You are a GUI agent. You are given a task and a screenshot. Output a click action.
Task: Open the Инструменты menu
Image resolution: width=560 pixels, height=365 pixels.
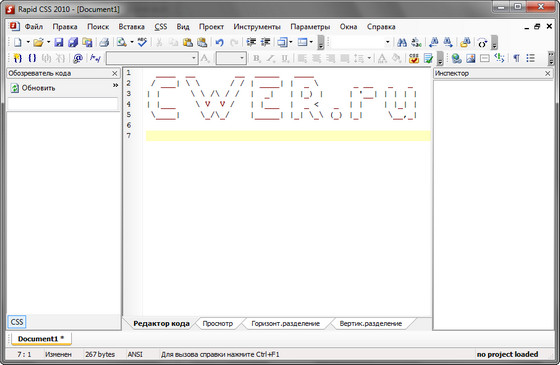click(x=257, y=27)
